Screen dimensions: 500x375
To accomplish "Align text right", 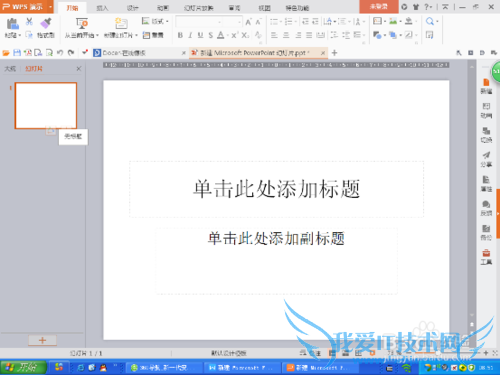I will pos(298,35).
